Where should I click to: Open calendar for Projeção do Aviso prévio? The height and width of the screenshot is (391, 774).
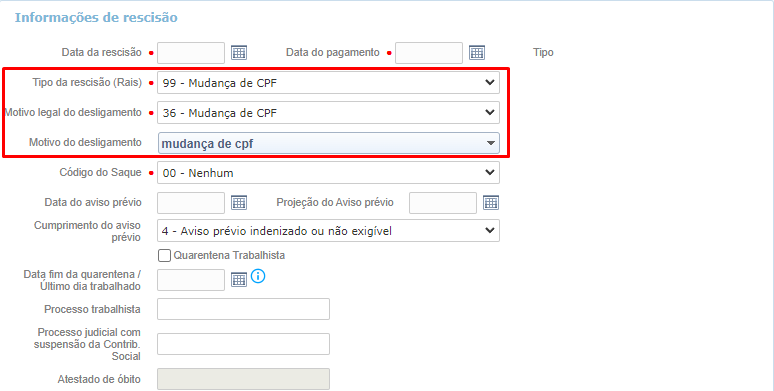pyautogui.click(x=491, y=202)
